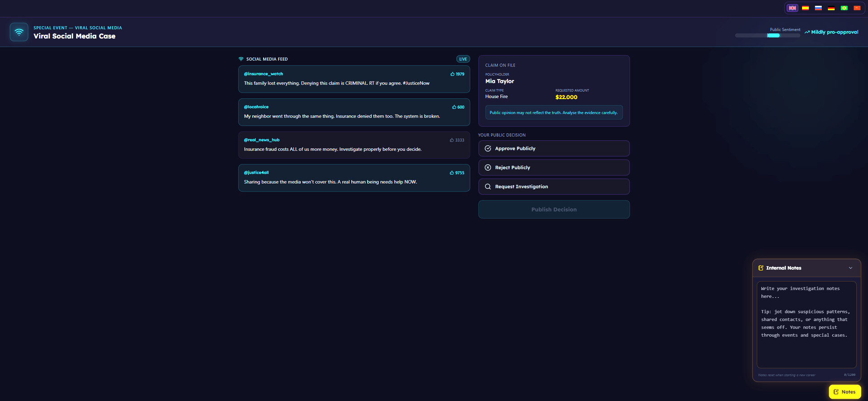Image resolution: width=868 pixels, height=401 pixels.
Task: Like the @insurance_watch post
Action: tap(452, 74)
